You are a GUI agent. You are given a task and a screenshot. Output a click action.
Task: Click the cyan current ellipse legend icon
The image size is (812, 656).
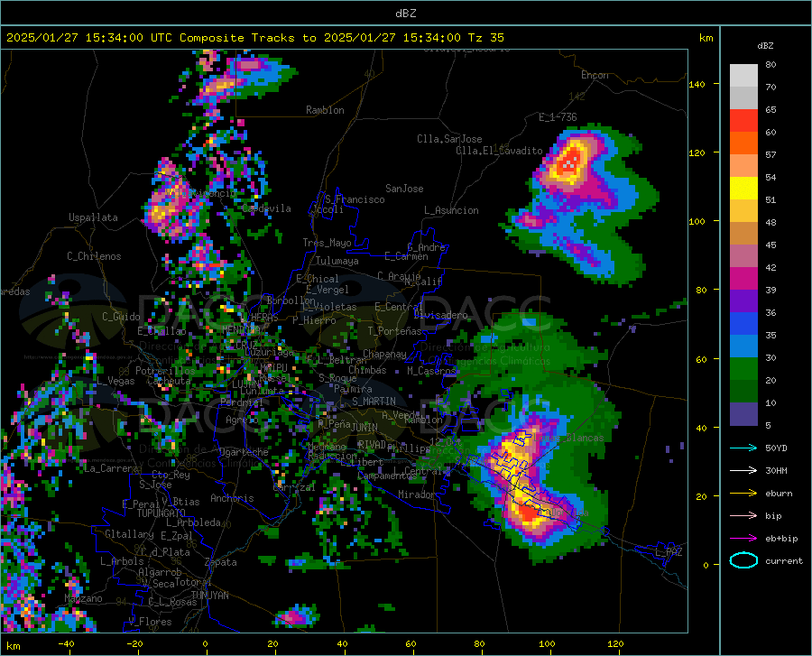pos(743,560)
